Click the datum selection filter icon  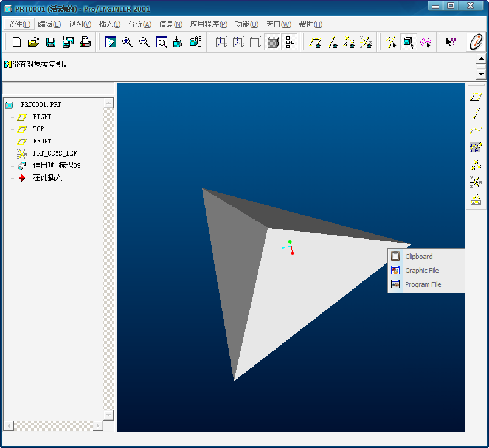pyautogui.click(x=391, y=42)
